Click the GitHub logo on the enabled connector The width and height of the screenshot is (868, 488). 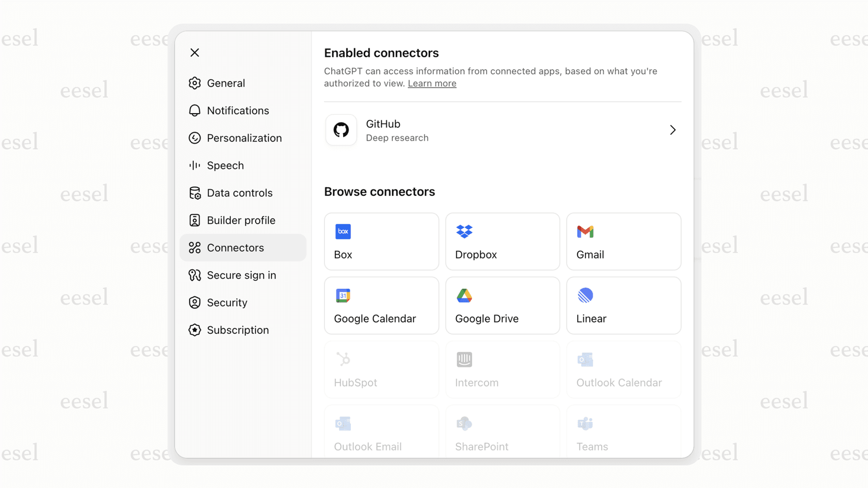pyautogui.click(x=341, y=130)
